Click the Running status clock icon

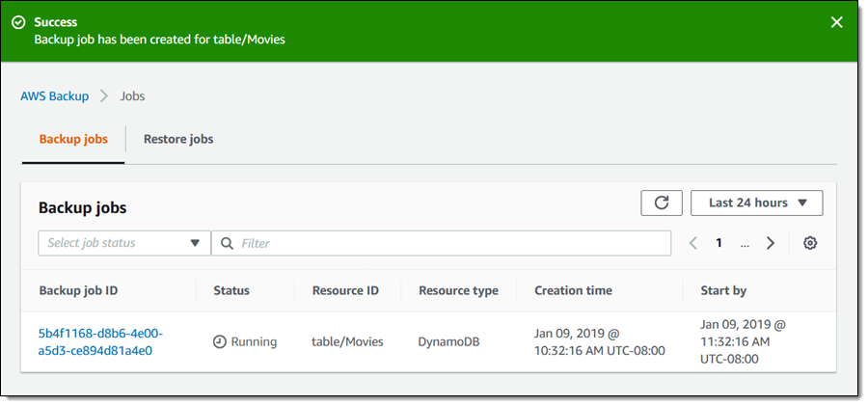point(220,341)
